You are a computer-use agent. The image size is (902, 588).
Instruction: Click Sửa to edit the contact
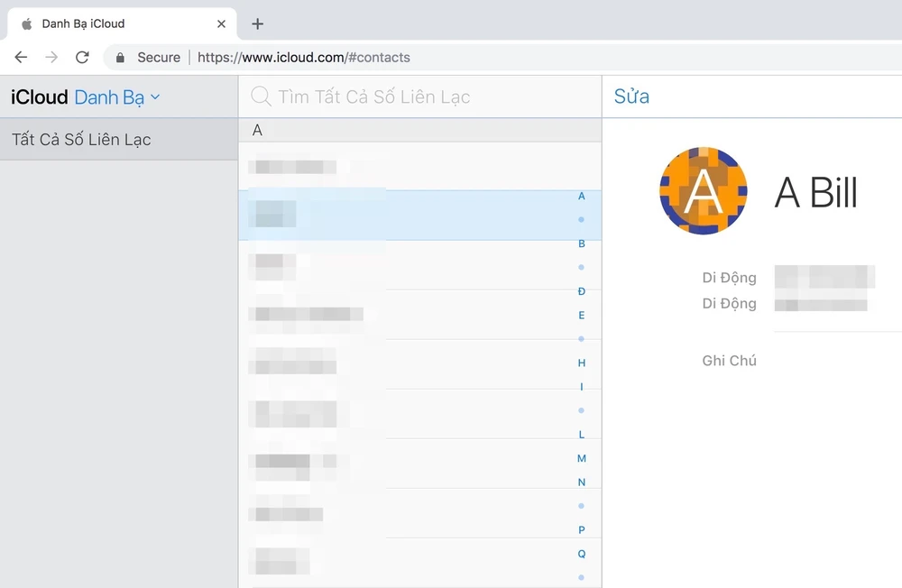(631, 96)
